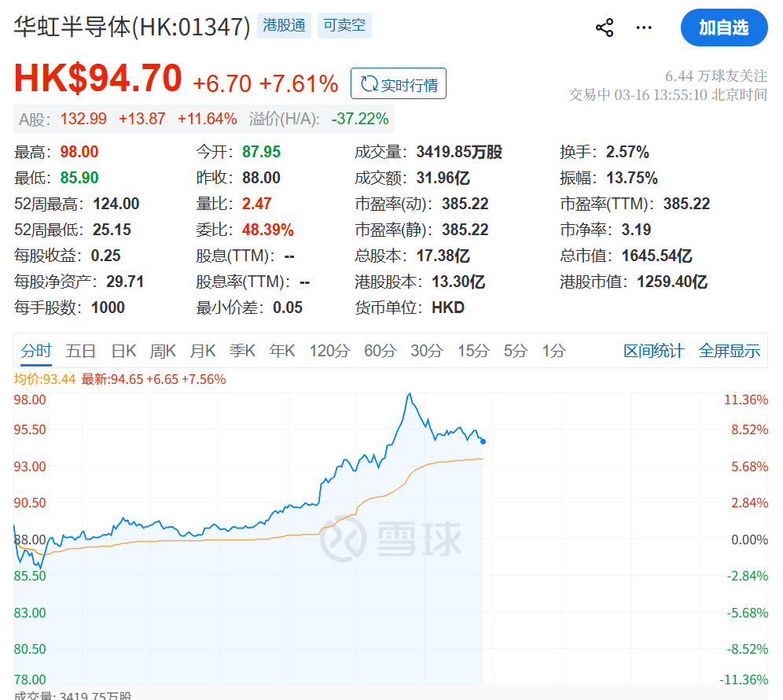The width and height of the screenshot is (783, 700).
Task: Select the 1分 interval
Action: (x=553, y=351)
